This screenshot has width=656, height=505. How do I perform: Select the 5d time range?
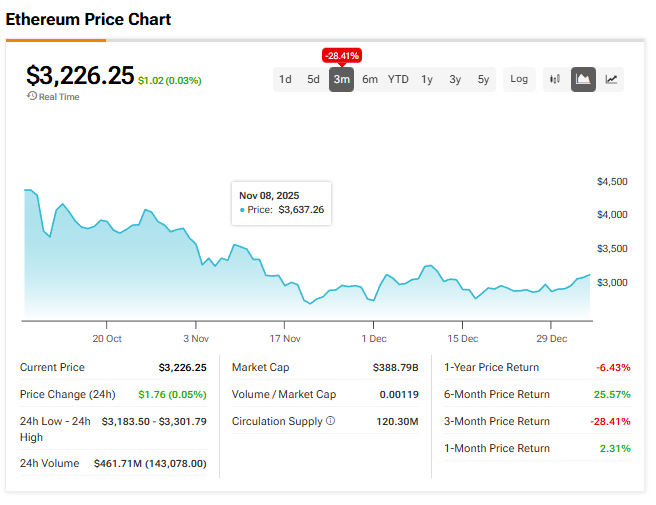[x=313, y=79]
